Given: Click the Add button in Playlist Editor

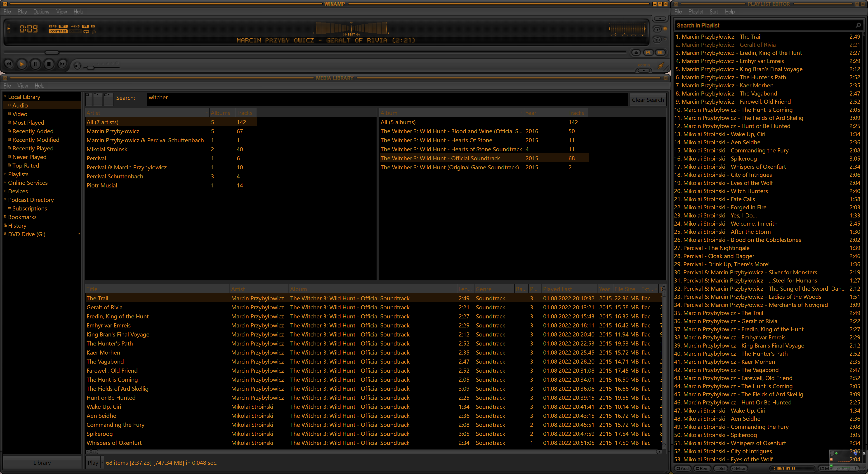Looking at the screenshot, I should click(683, 468).
